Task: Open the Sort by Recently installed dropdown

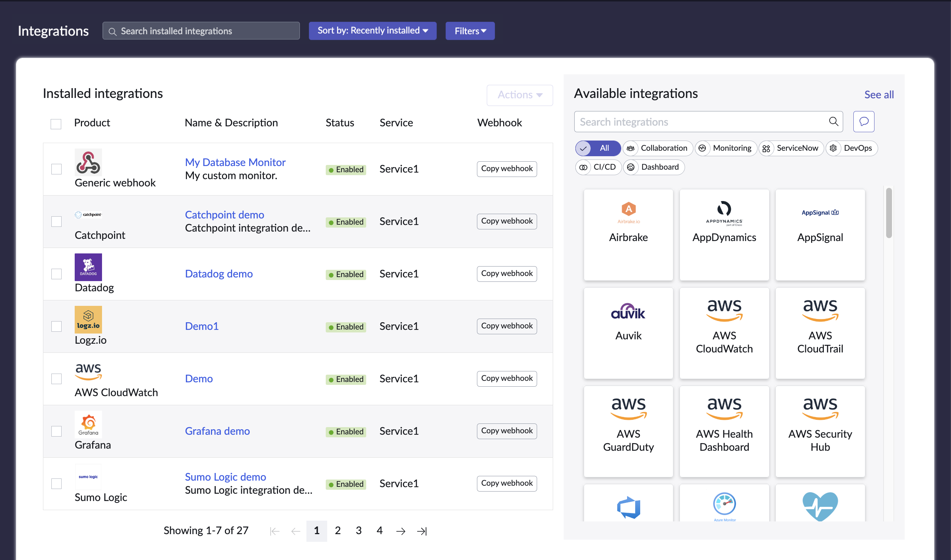Action: coord(372,31)
